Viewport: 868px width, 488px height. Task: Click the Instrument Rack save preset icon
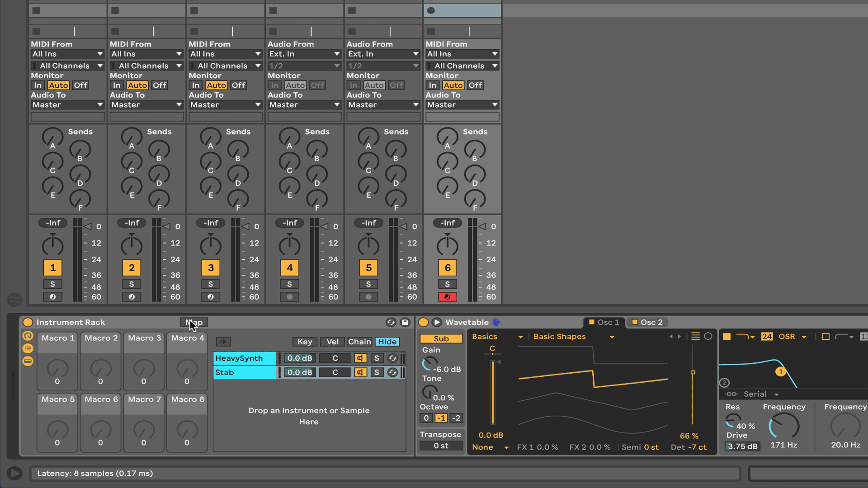pyautogui.click(x=405, y=322)
